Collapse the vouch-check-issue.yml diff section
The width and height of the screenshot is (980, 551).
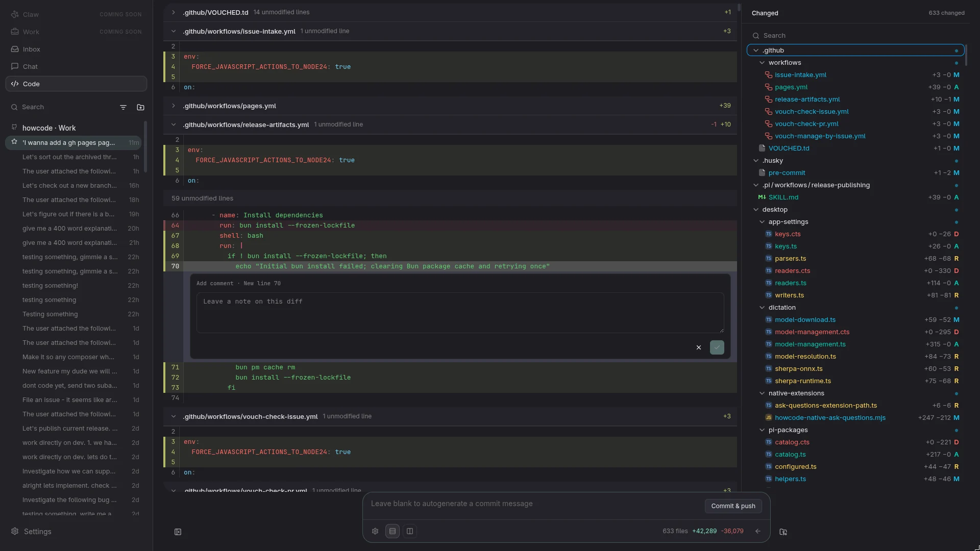pyautogui.click(x=173, y=416)
